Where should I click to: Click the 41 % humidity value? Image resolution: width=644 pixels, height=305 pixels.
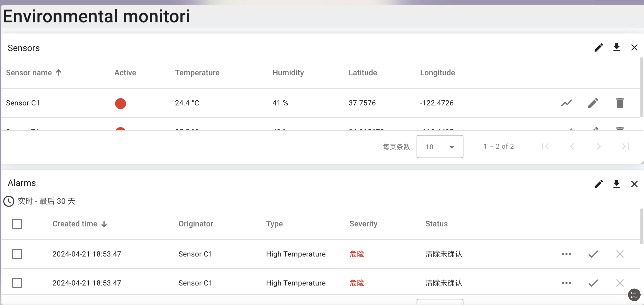280,103
